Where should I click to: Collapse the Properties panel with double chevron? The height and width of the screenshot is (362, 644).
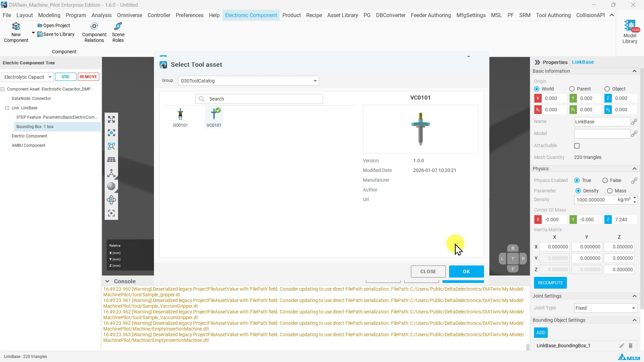[537, 62]
